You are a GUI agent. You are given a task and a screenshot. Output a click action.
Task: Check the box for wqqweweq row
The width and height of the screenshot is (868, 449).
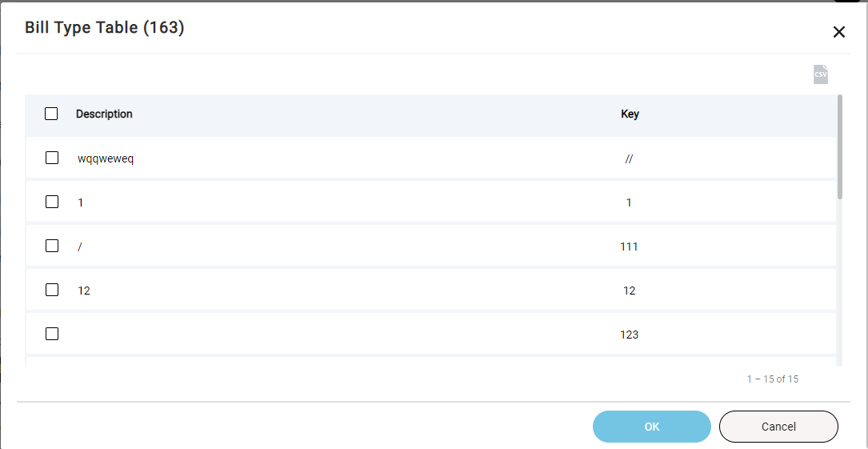point(52,158)
